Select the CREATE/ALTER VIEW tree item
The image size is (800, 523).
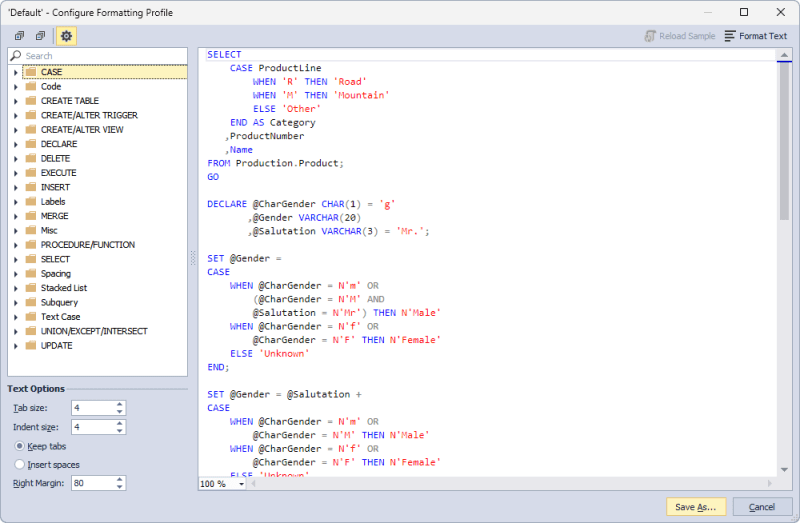pos(82,130)
